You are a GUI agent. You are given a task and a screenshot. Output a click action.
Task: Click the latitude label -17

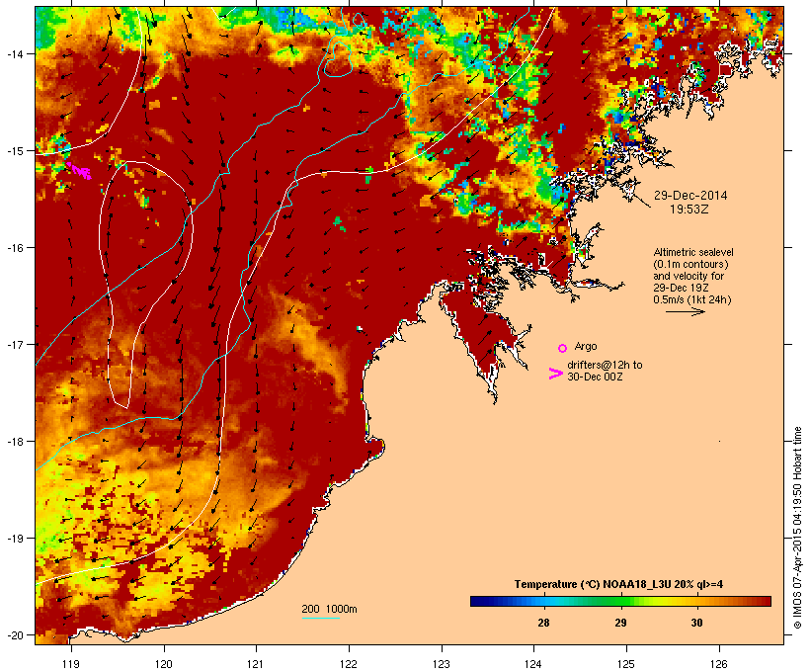click(x=15, y=345)
